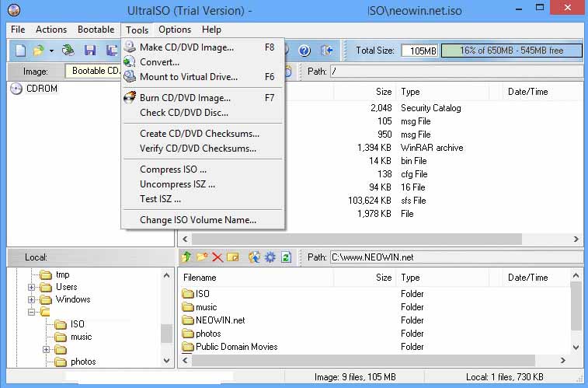Screen dimensions: 588x388
Task: Select the 103,624 KB sfs File row
Action: point(379,201)
